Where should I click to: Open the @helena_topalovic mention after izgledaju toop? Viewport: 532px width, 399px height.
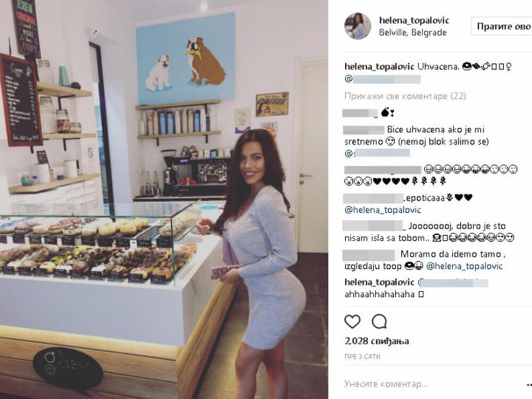point(464,266)
